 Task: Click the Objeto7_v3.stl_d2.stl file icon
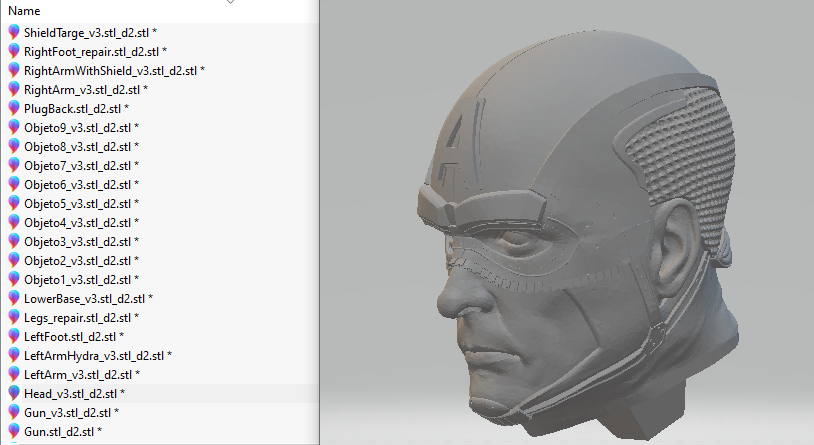14,166
